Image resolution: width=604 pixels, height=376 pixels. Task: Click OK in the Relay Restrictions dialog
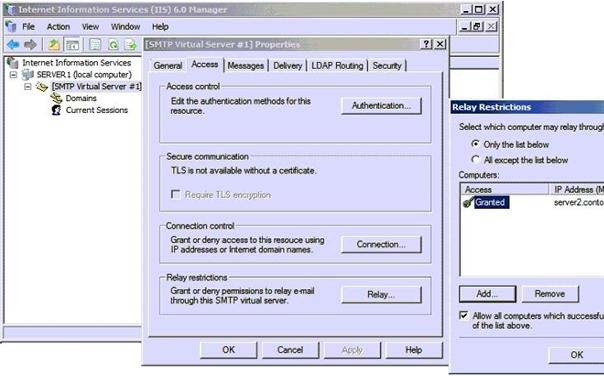coord(576,354)
